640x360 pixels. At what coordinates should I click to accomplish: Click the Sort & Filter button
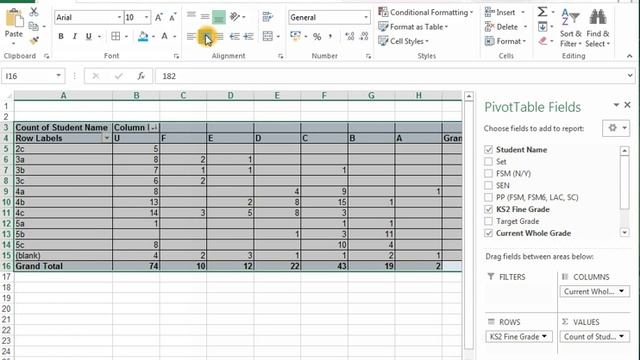coord(570,28)
